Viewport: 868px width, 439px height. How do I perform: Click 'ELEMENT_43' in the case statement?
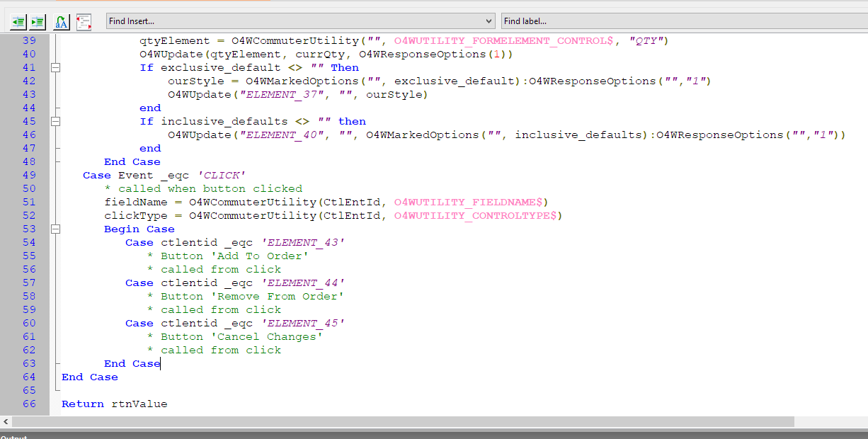[x=302, y=242]
